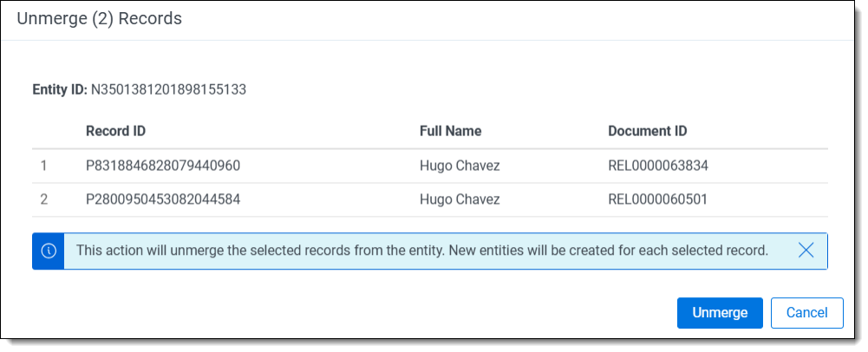Click Hugo Chavez in the first row
The image size is (868, 352).
[460, 166]
